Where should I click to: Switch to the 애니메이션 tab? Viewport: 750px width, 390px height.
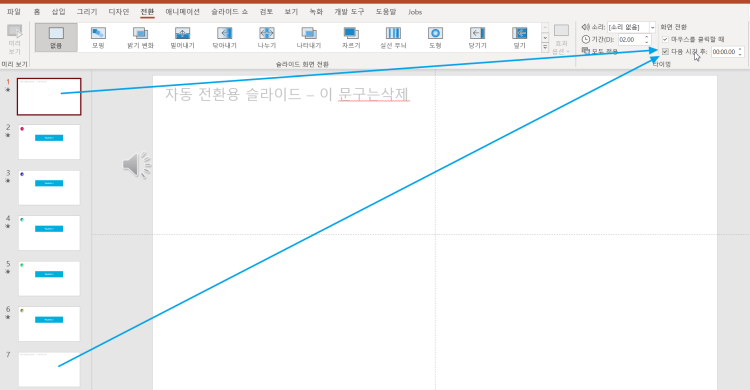[183, 12]
